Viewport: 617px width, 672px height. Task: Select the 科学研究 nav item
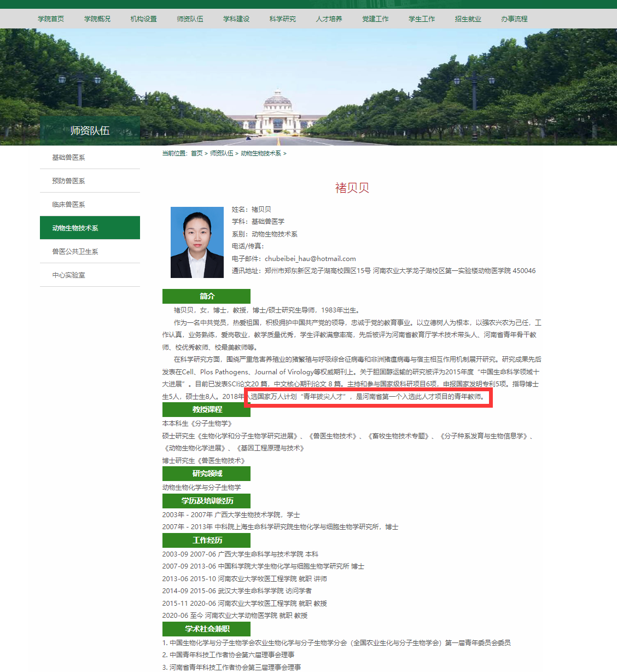(x=282, y=19)
